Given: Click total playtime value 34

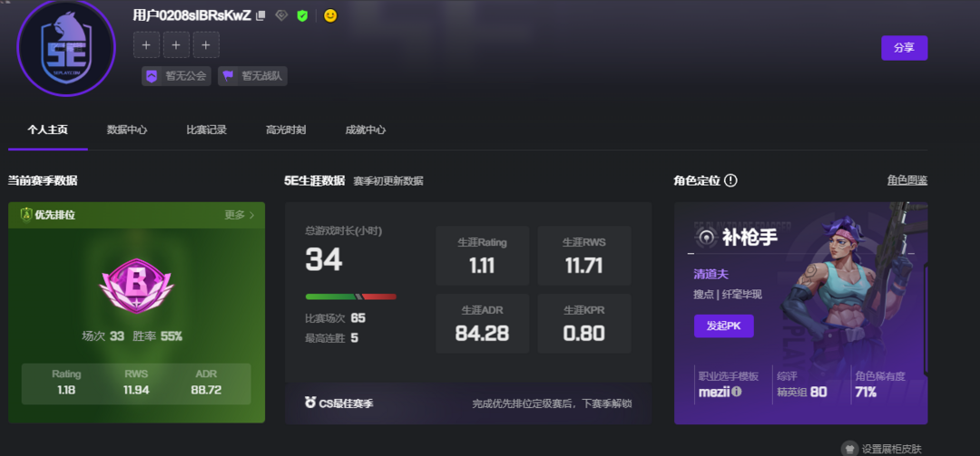Looking at the screenshot, I should click(324, 259).
